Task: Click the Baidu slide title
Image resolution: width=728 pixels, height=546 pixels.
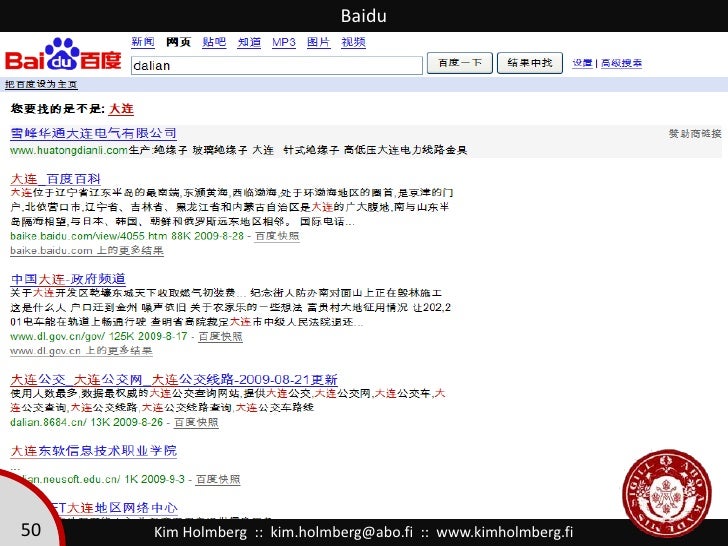Action: 364,16
